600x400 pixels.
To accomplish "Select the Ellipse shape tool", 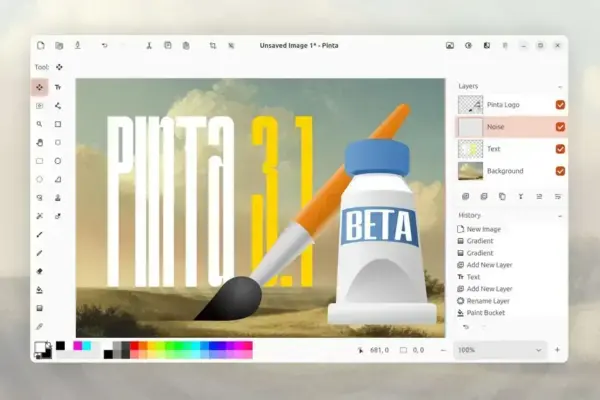I will [x=58, y=161].
